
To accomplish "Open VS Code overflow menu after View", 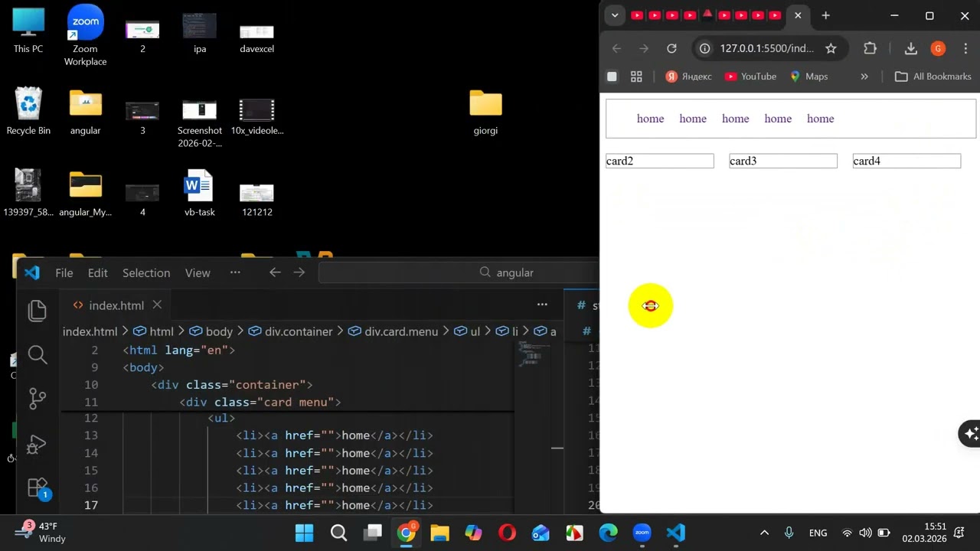I will [x=235, y=272].
